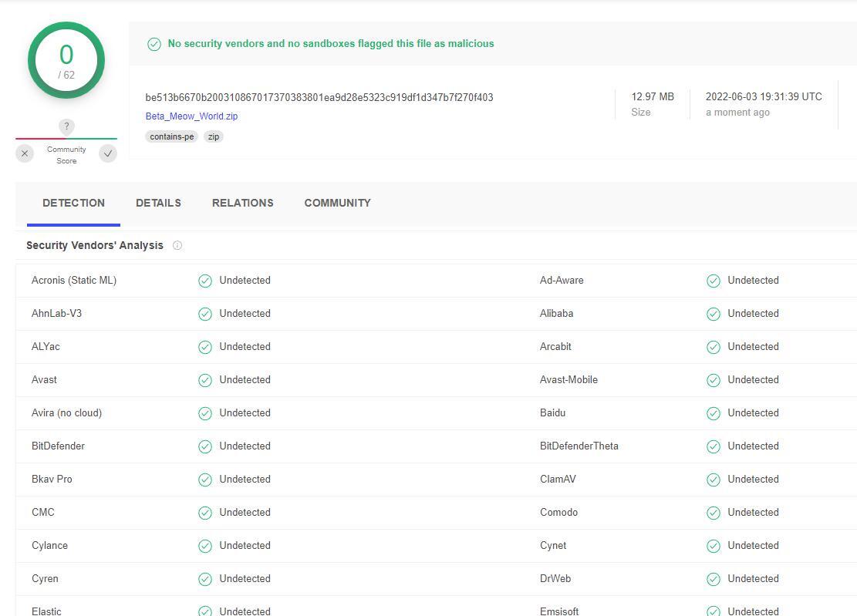Click the question mark community score marker
The width and height of the screenshot is (857, 616).
point(66,126)
